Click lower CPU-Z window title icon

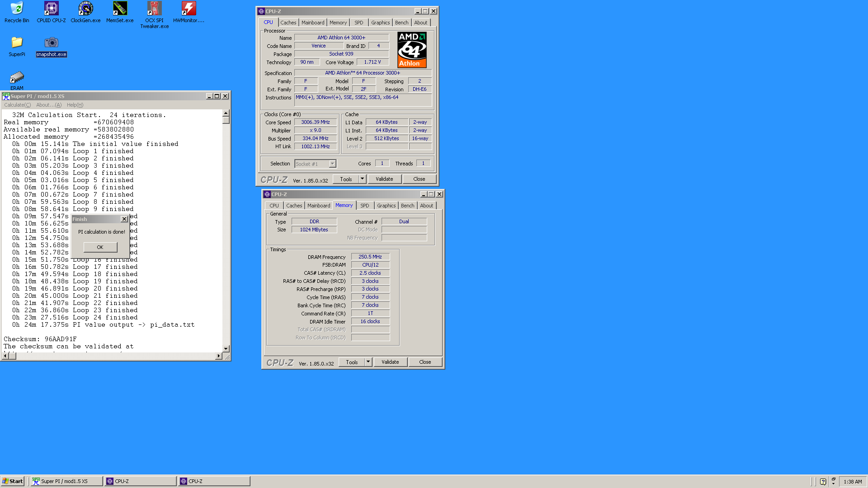tap(267, 194)
